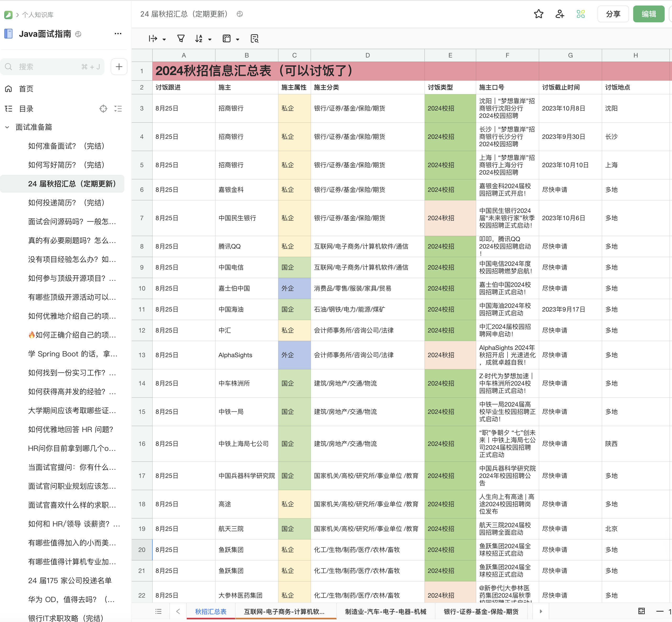This screenshot has height=622, width=672.
Task: Click the grid layout icon in status bar
Action: pyautogui.click(x=641, y=611)
